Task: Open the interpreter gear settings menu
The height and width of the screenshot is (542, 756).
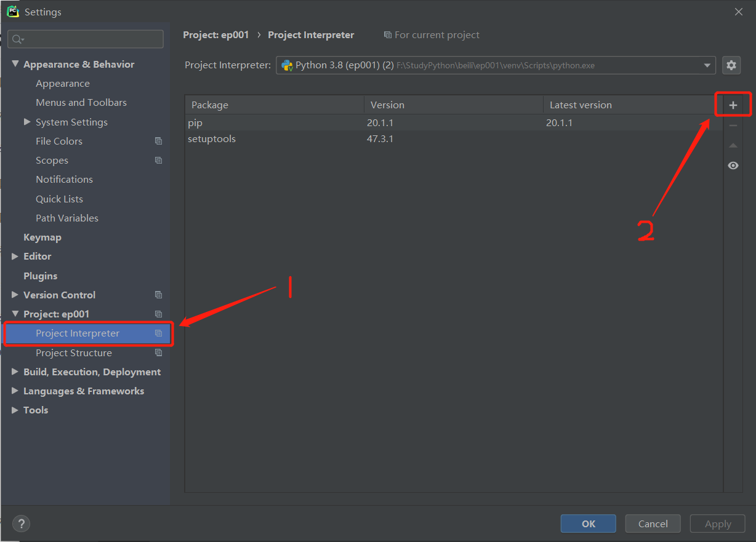Action: tap(731, 65)
